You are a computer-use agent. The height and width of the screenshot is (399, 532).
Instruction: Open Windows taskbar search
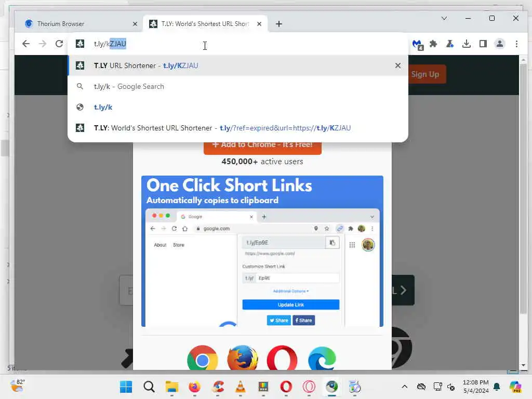(149, 387)
